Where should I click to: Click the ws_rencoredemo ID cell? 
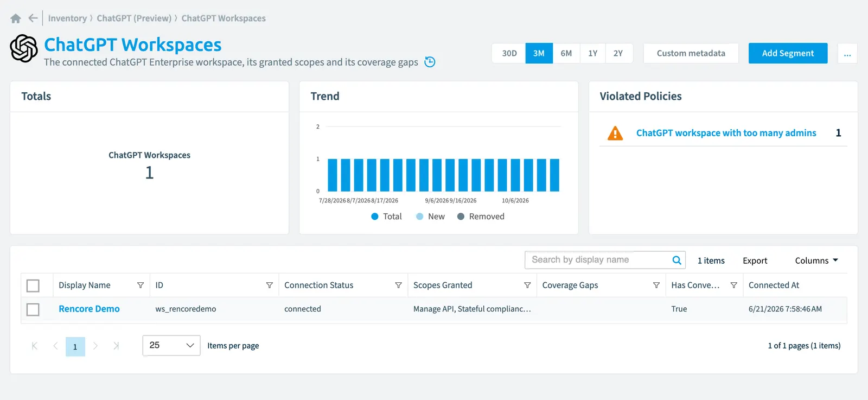pyautogui.click(x=186, y=309)
